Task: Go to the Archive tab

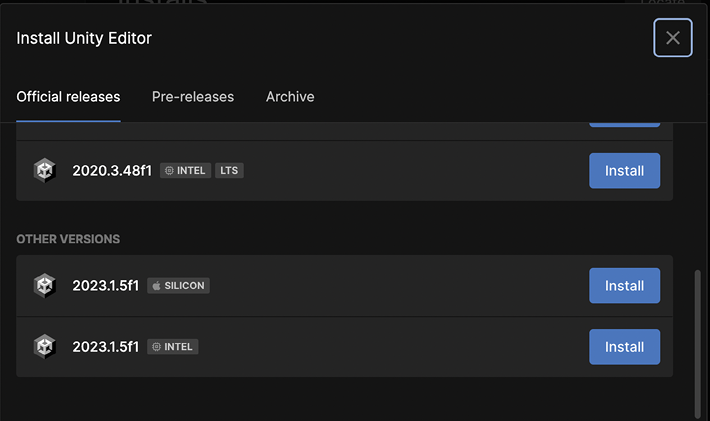Action: pyautogui.click(x=290, y=97)
